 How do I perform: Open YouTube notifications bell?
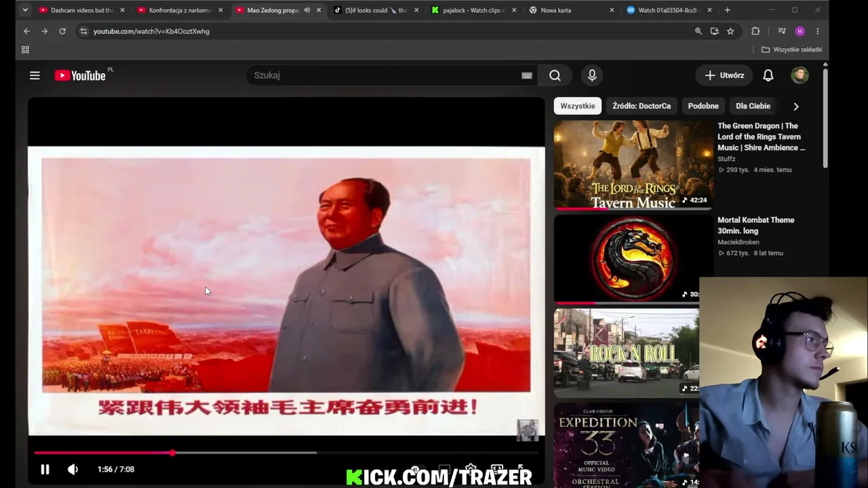[768, 75]
